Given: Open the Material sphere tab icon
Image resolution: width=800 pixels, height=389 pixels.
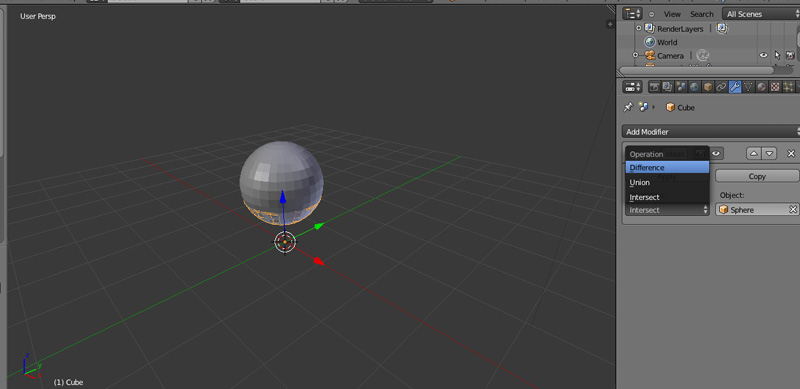Looking at the screenshot, I should [x=761, y=87].
